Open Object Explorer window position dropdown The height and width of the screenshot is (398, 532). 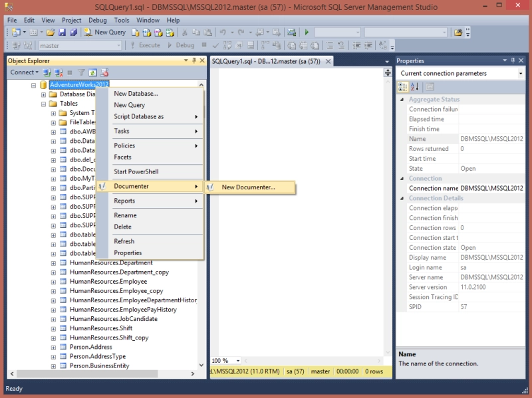[186, 60]
